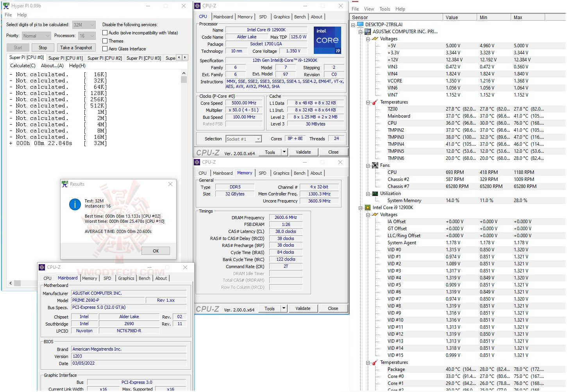Click the Intel Core i9 badge in CPU-Z
The height and width of the screenshot is (392, 567).
tap(327, 40)
